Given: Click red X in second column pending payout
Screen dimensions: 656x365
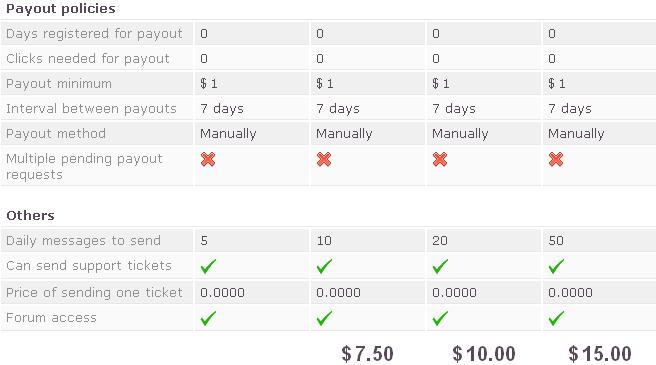Looking at the screenshot, I should coord(324,159).
